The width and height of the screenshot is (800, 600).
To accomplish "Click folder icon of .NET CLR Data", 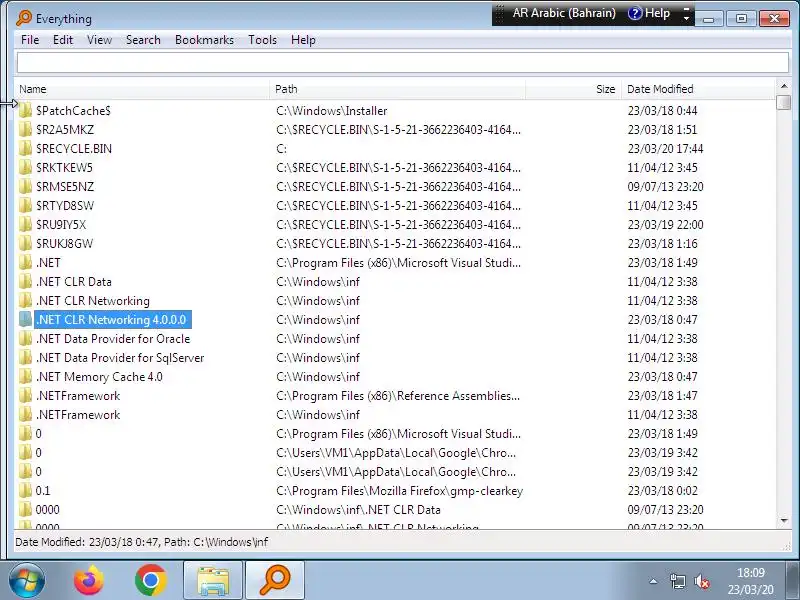I will pyautogui.click(x=25, y=282).
